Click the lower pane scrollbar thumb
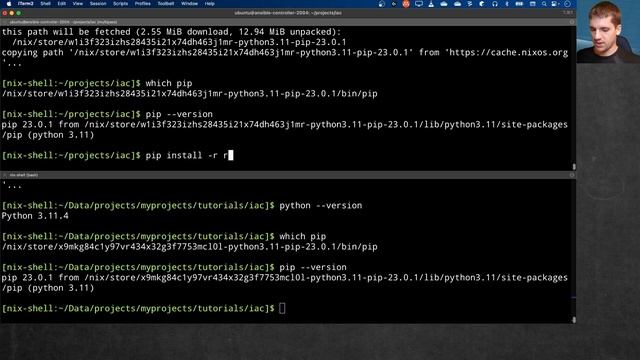 (x=574, y=320)
